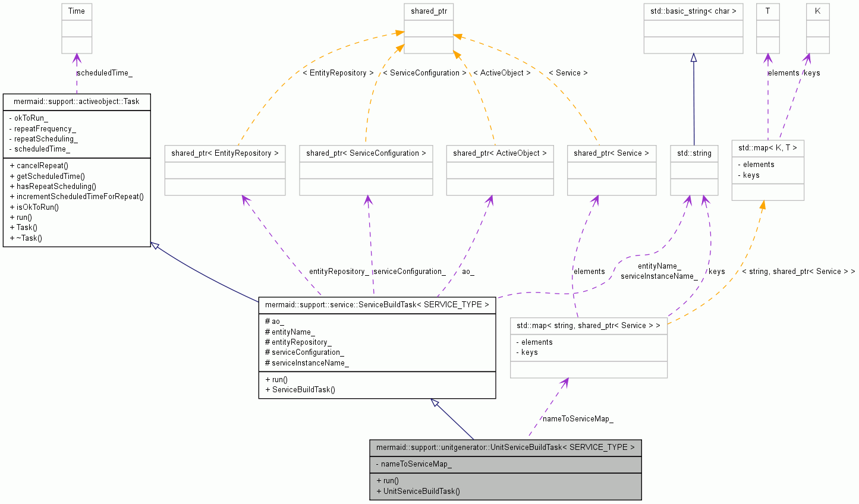Select the T template node

[x=768, y=28]
